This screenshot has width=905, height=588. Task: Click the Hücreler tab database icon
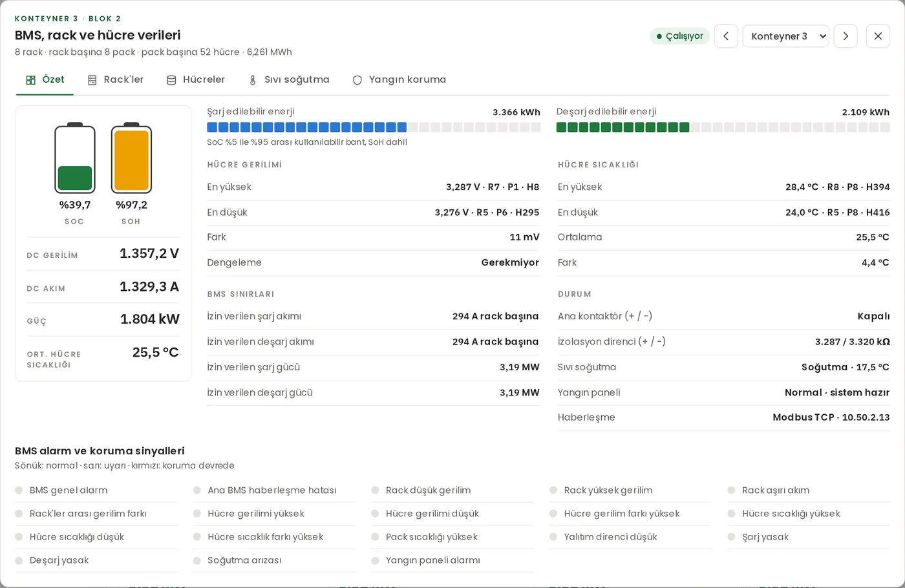171,80
